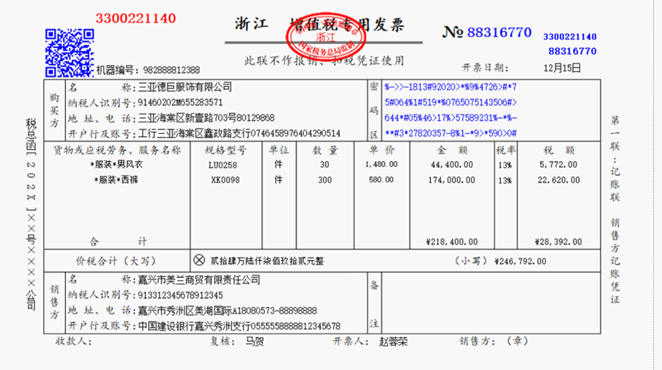This screenshot has width=662, height=370.
Task: Select the red invoice code 3300221140
Action: [x=136, y=18]
